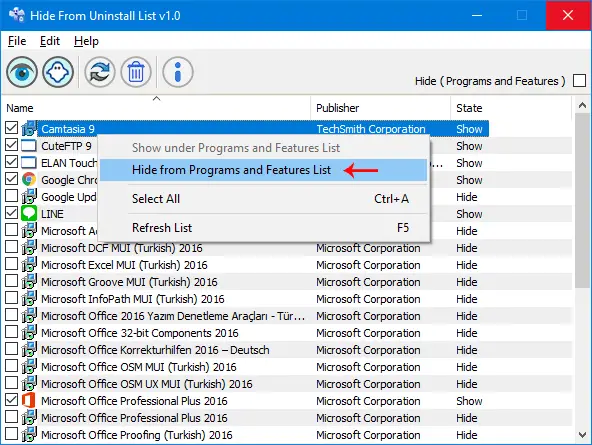The width and height of the screenshot is (592, 445).
Task: Click the eye Show toolbar icon
Action: [x=22, y=72]
